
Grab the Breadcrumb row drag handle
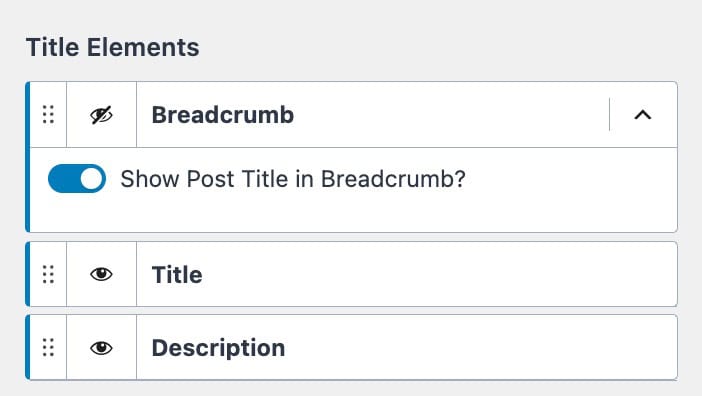point(48,115)
